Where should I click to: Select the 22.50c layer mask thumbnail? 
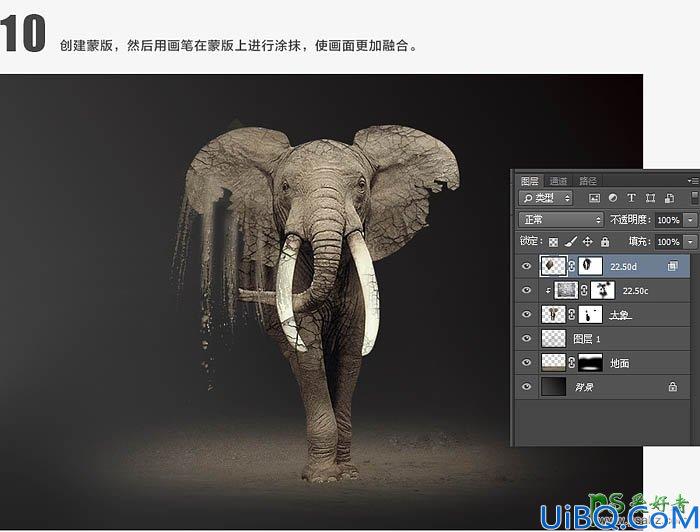pos(603,291)
